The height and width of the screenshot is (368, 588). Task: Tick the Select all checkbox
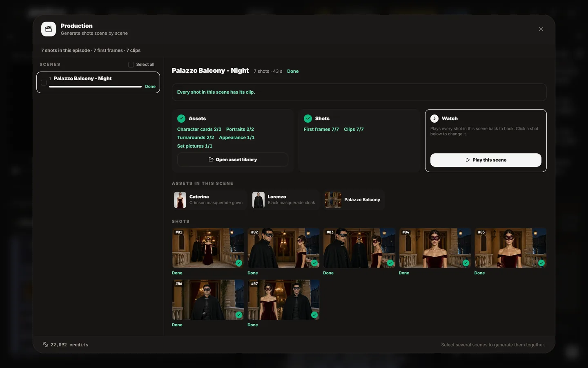point(131,65)
